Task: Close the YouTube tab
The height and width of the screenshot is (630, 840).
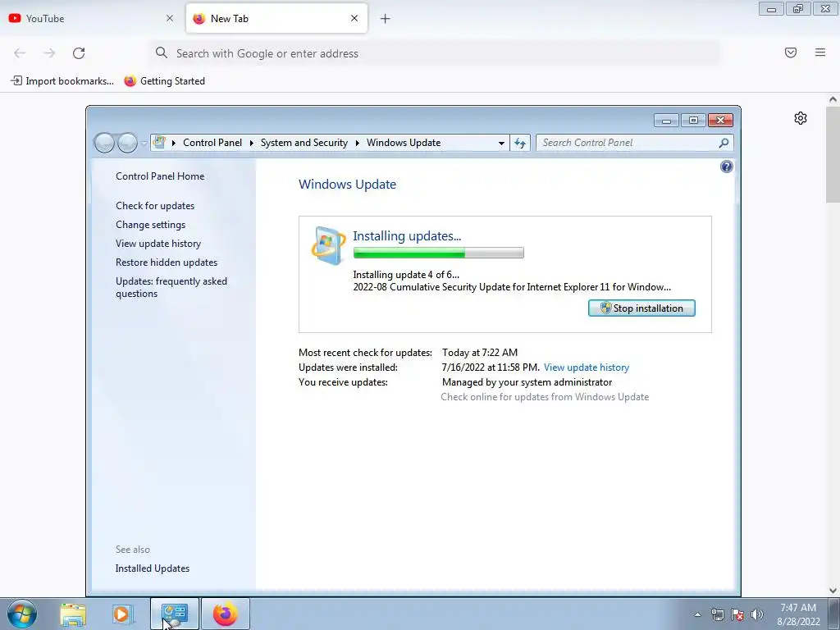Action: coord(170,18)
